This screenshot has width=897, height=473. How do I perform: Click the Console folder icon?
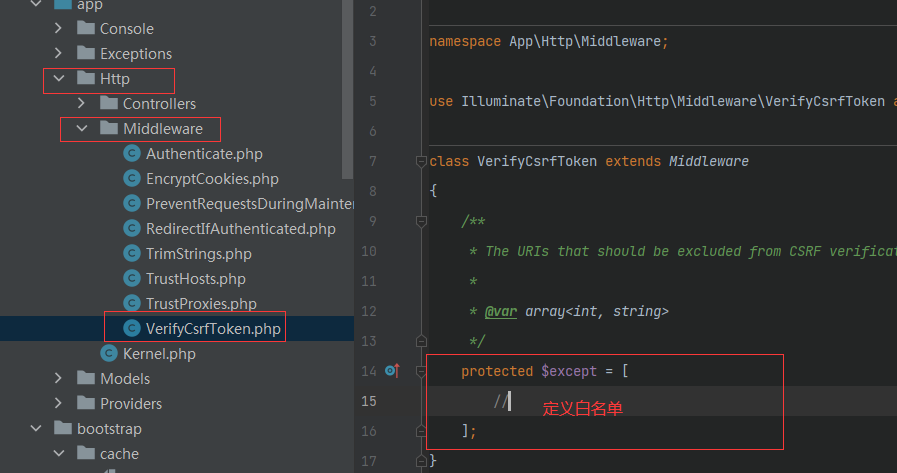click(x=86, y=27)
